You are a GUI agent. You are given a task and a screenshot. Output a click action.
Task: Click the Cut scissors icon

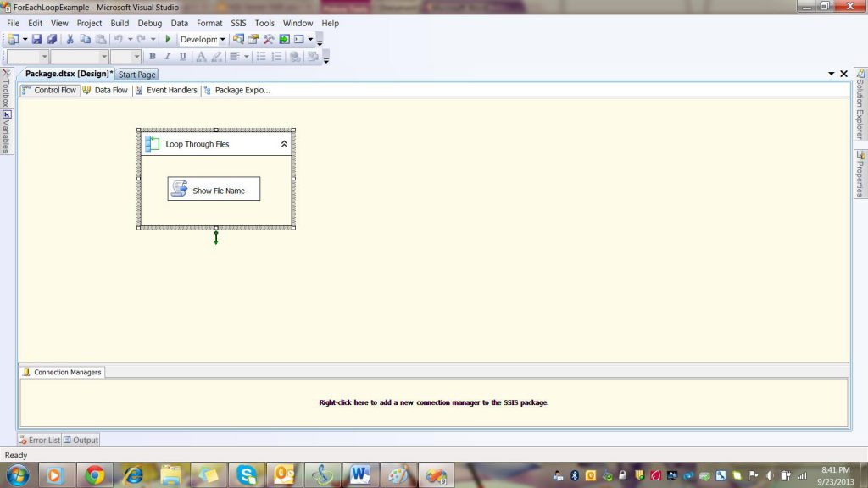(70, 39)
